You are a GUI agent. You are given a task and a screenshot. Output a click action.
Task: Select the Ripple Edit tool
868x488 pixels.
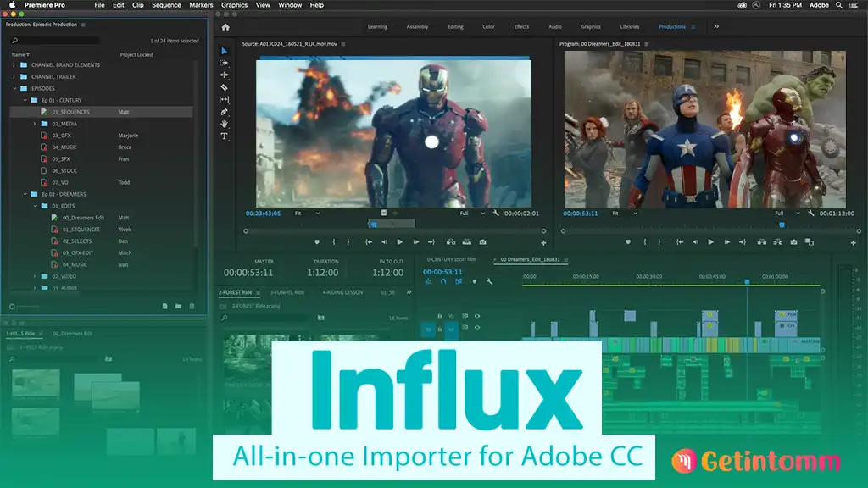click(224, 75)
